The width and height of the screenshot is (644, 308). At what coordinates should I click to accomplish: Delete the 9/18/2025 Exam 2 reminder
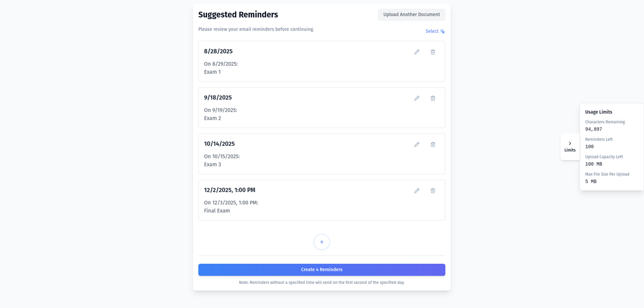pos(433,98)
